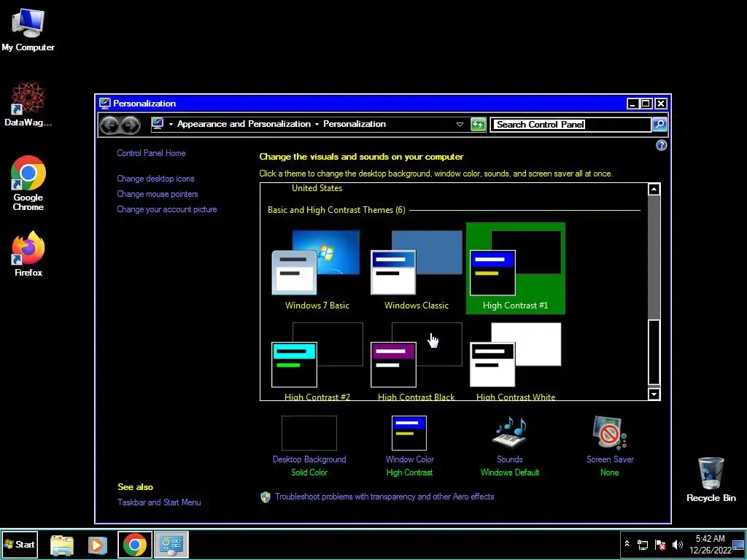
Task: Open Windows Explorer from the taskbar
Action: (x=62, y=545)
